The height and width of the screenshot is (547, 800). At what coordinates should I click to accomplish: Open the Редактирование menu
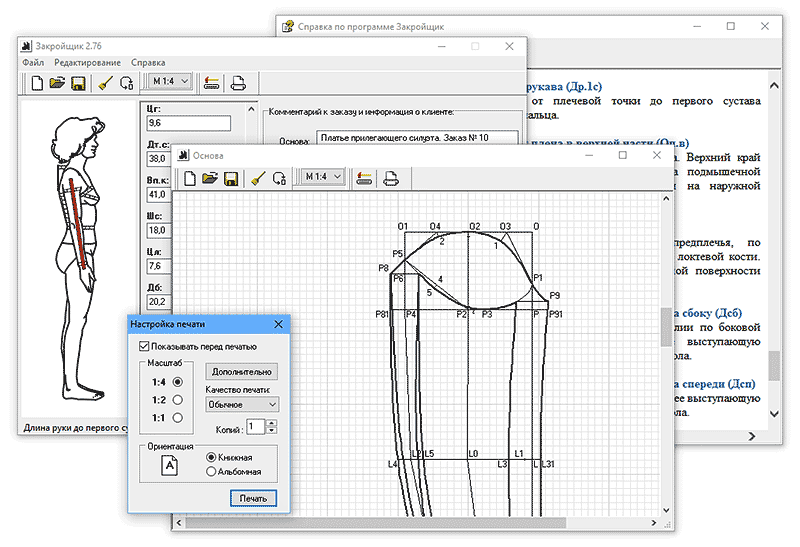pyautogui.click(x=87, y=63)
